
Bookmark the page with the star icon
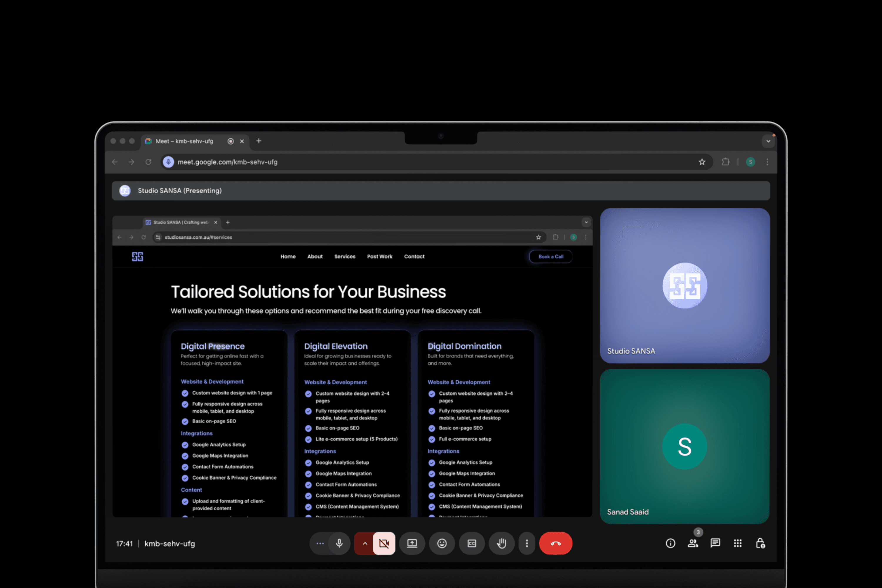pos(701,162)
